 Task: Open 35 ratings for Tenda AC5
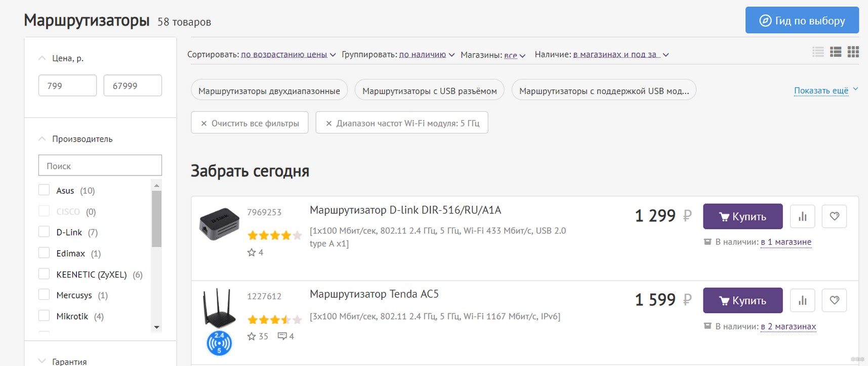coord(258,336)
